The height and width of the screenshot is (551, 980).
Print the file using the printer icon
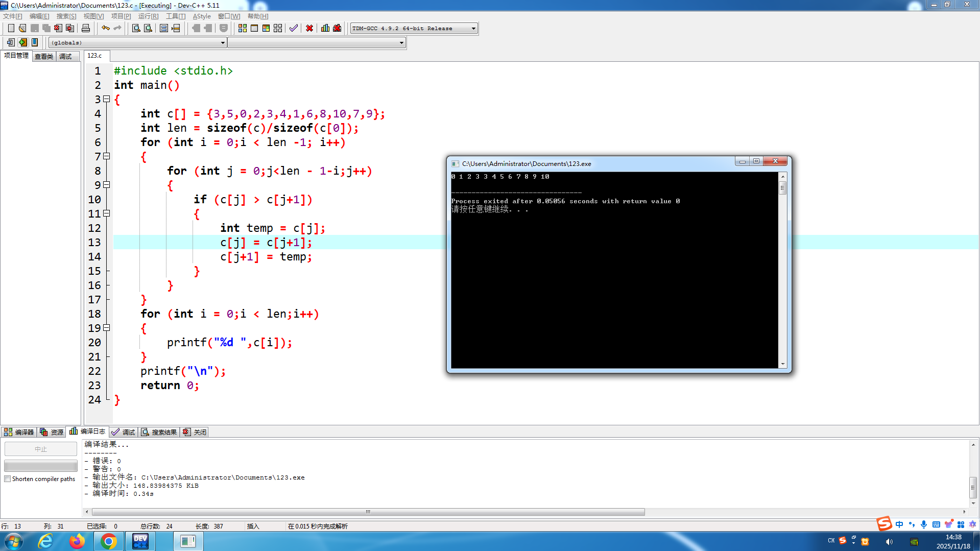pos(86,28)
